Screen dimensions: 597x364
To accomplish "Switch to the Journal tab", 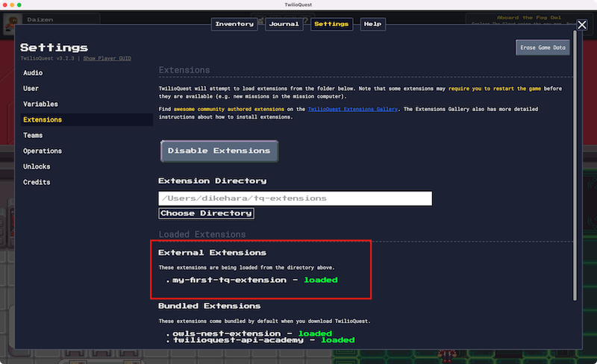I will click(x=284, y=24).
